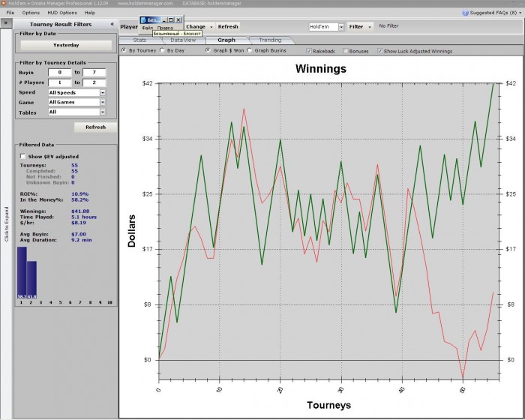
Task: Open the Game dropdown
Action: click(x=103, y=102)
